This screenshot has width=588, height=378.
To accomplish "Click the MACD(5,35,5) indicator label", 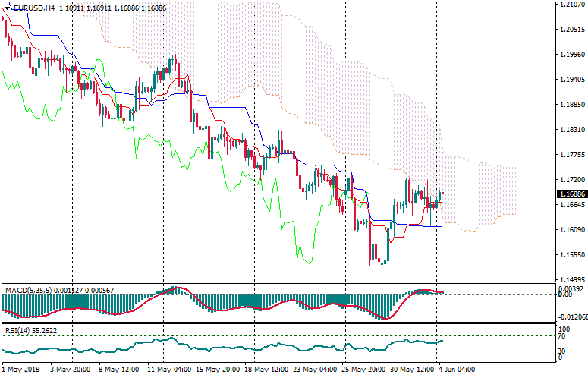I will (30, 290).
